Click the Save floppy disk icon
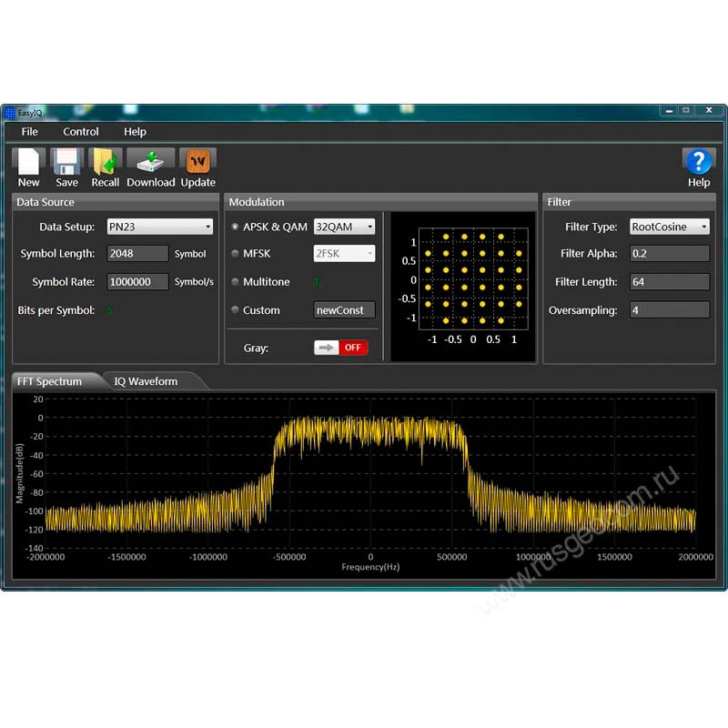The height and width of the screenshot is (728, 728). [66, 161]
